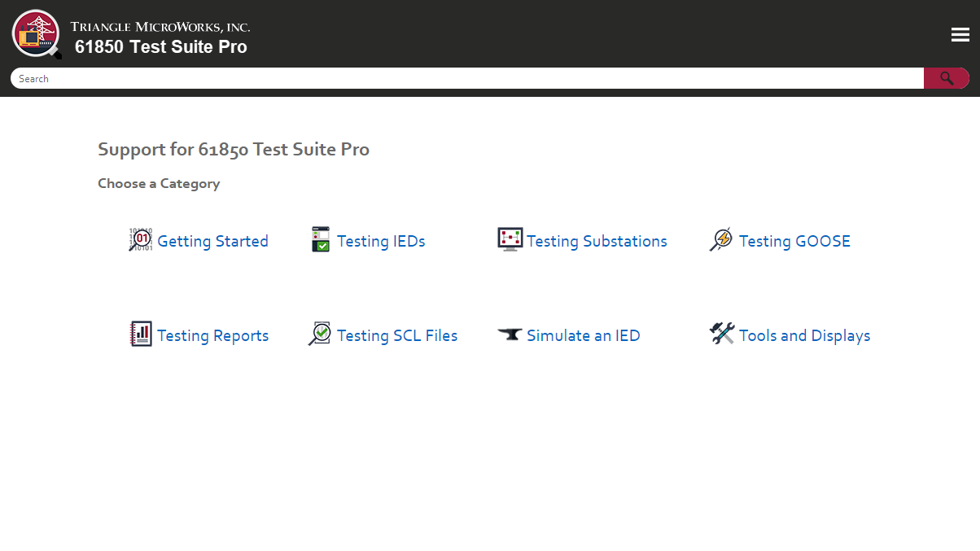Open Testing SCL Files link
The image size is (980, 551).
click(x=397, y=336)
